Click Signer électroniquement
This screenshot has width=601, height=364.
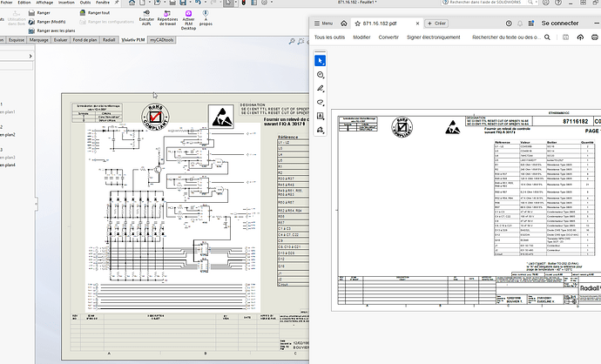point(434,37)
